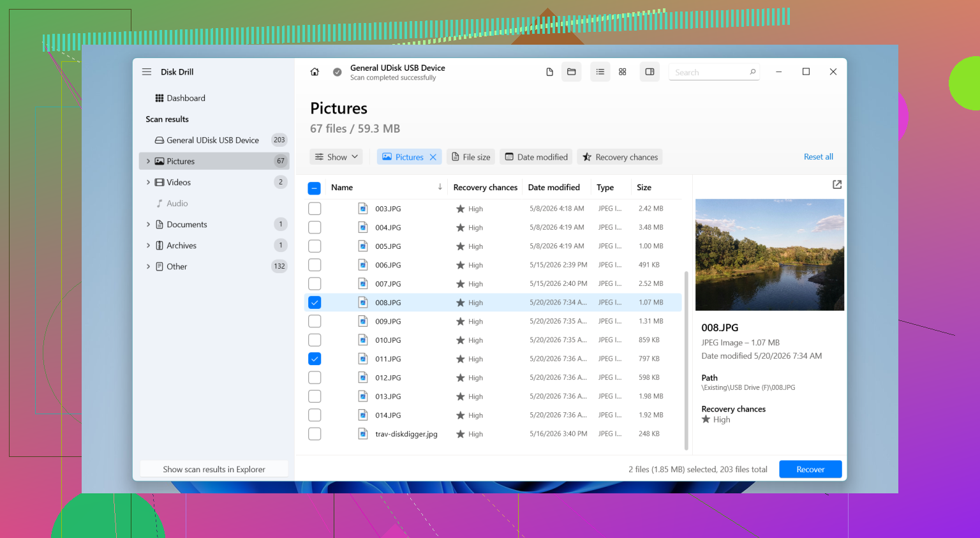Remove the Pictures filter with its X icon
Viewport: 980px width, 538px height.
click(x=433, y=157)
